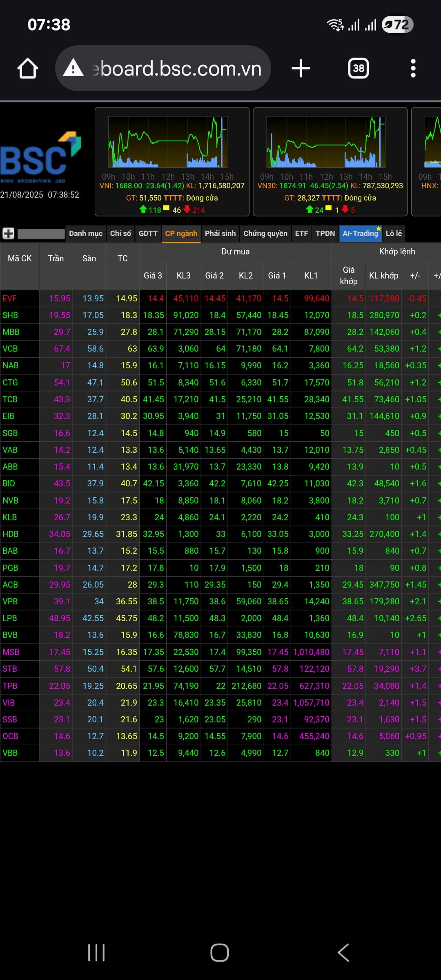441x980 pixels.
Task: Switch to the GDTT tab
Action: pyautogui.click(x=148, y=234)
